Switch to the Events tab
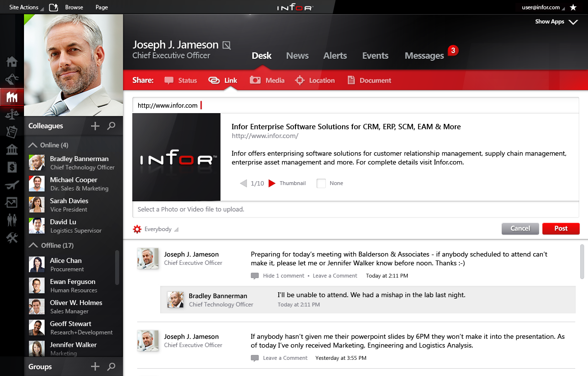Screen dimensions: 588x376 [x=375, y=56]
